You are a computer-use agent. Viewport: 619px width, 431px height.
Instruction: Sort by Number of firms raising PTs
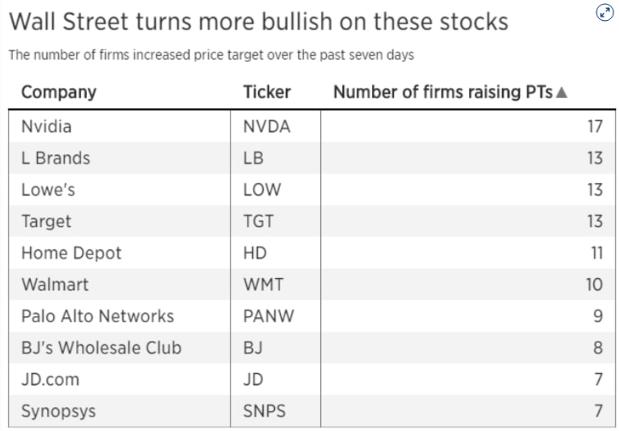click(443, 92)
